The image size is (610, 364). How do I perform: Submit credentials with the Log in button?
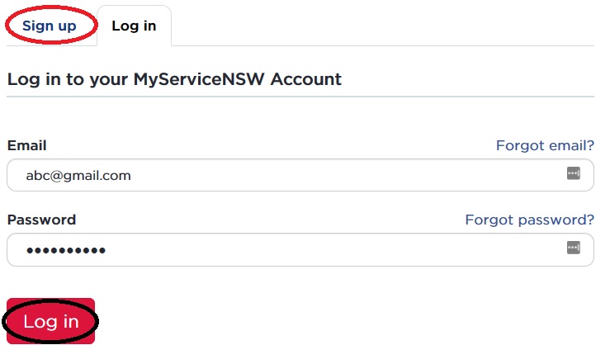pos(50,321)
